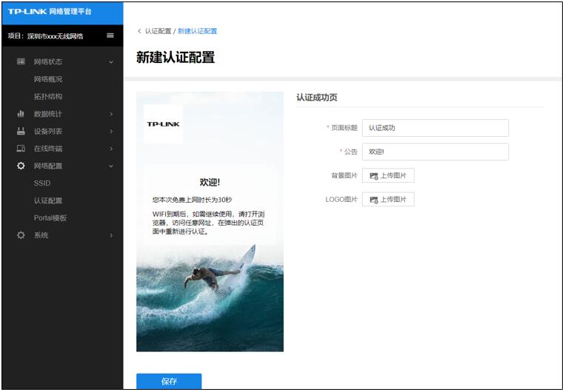Click the 页面标题 input field
The height and width of the screenshot is (392, 565).
tap(435, 128)
